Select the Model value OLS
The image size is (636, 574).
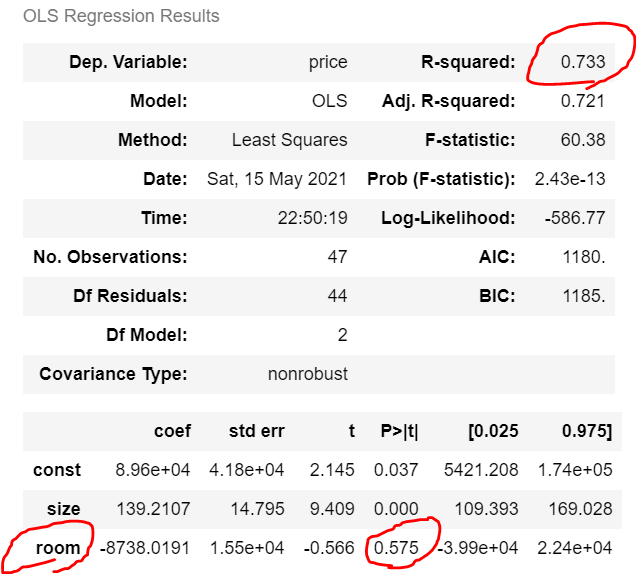click(x=329, y=101)
